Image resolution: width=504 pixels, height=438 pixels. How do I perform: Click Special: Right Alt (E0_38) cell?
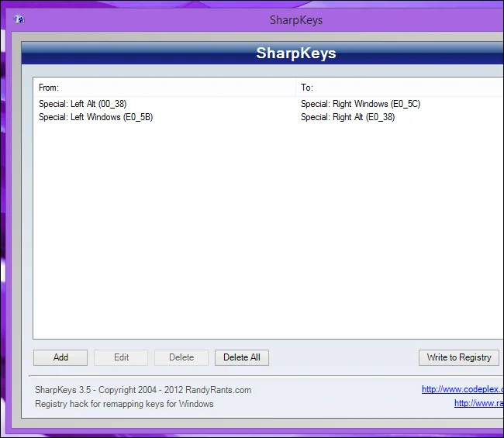point(347,117)
